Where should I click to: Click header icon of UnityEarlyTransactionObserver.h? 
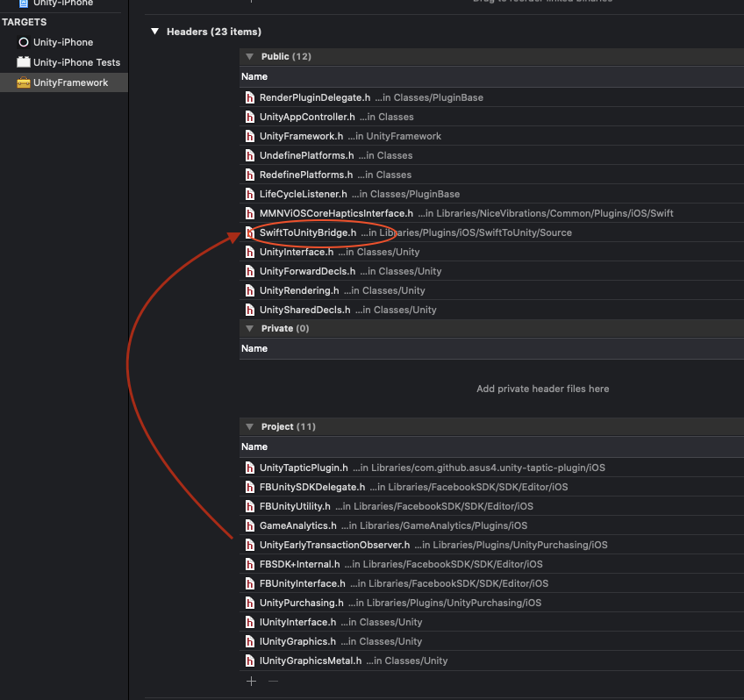pyautogui.click(x=249, y=545)
